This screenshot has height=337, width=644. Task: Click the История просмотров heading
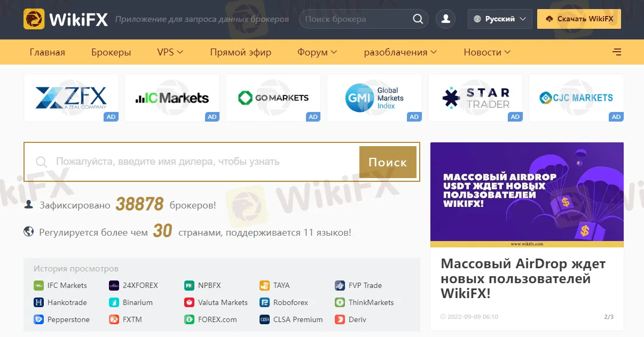coord(76,269)
